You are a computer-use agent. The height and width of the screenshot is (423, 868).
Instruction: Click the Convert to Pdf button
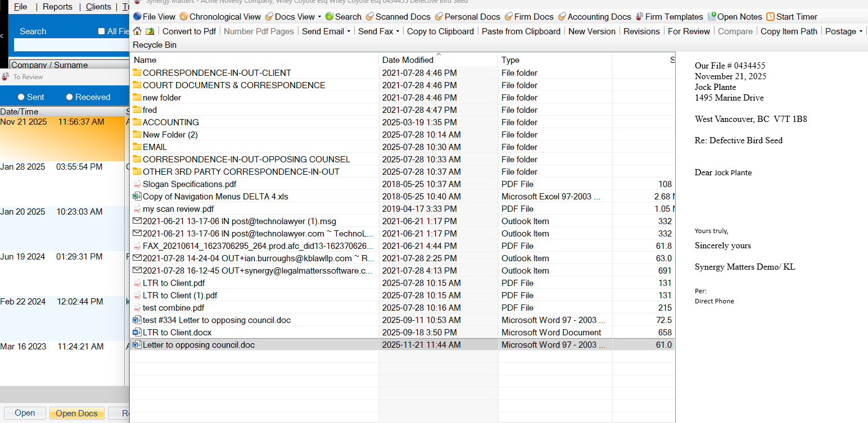(189, 31)
